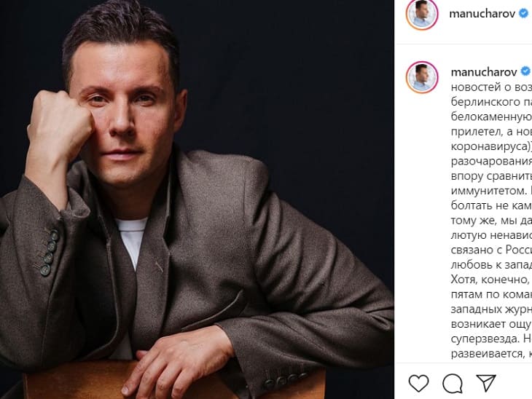Click the verified badge in the post header
The image size is (532, 399).
pos(523,14)
